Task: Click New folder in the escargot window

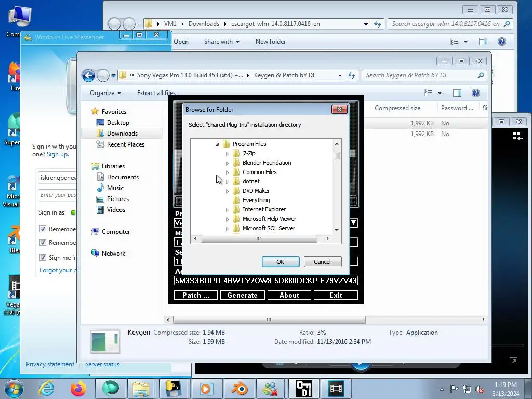Action: (270, 42)
